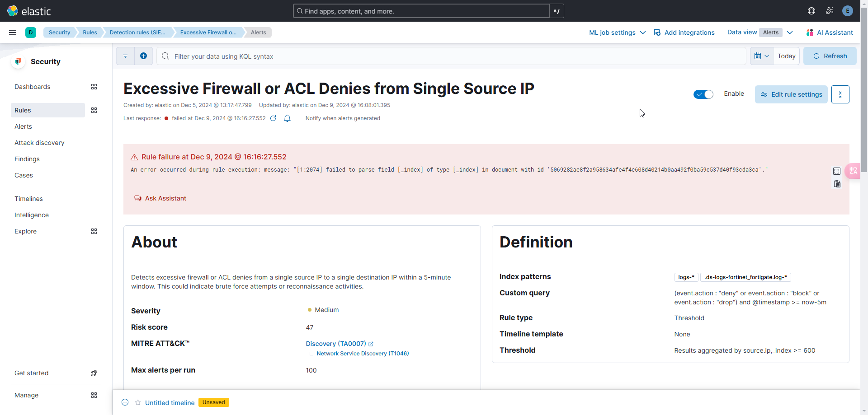Add to timeline with the plus icon
868x415 pixels.
click(125, 402)
